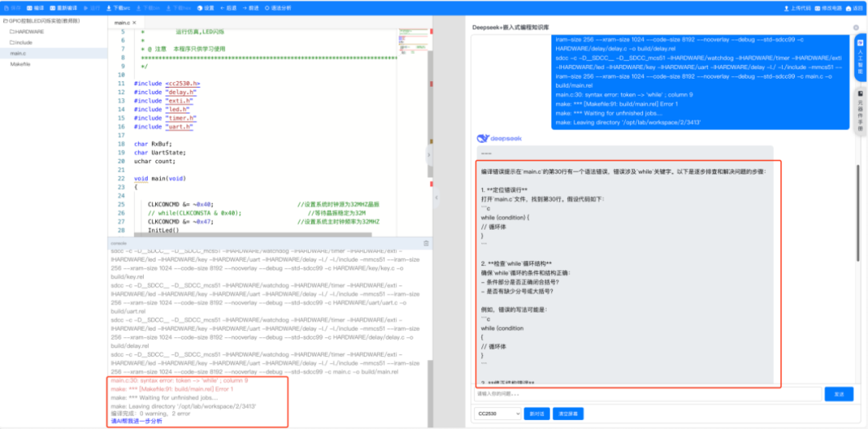Click line '#include "uart.h"'
This screenshot has width=868, height=429.
[163, 127]
